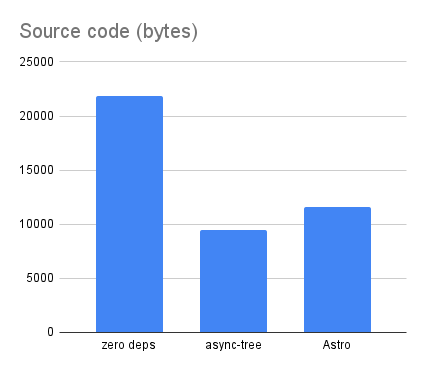425x371 pixels.
Task: Click the 'zero deps' axis label
Action: [129, 345]
